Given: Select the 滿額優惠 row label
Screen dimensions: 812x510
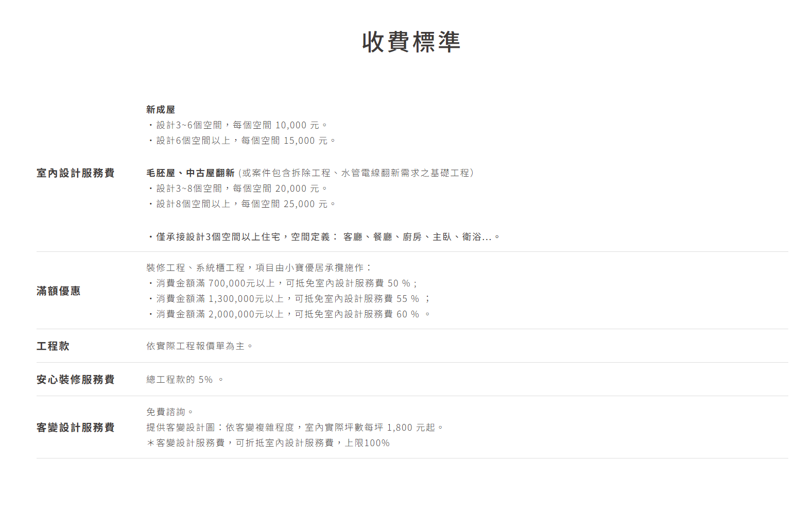Looking at the screenshot, I should click(59, 291).
